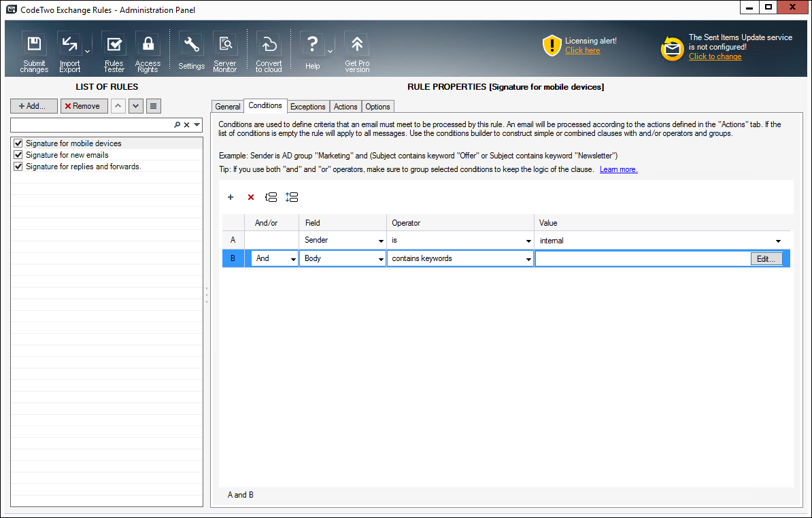812x518 pixels.
Task: Expand the Help dropdown arrow
Action: [x=330, y=51]
